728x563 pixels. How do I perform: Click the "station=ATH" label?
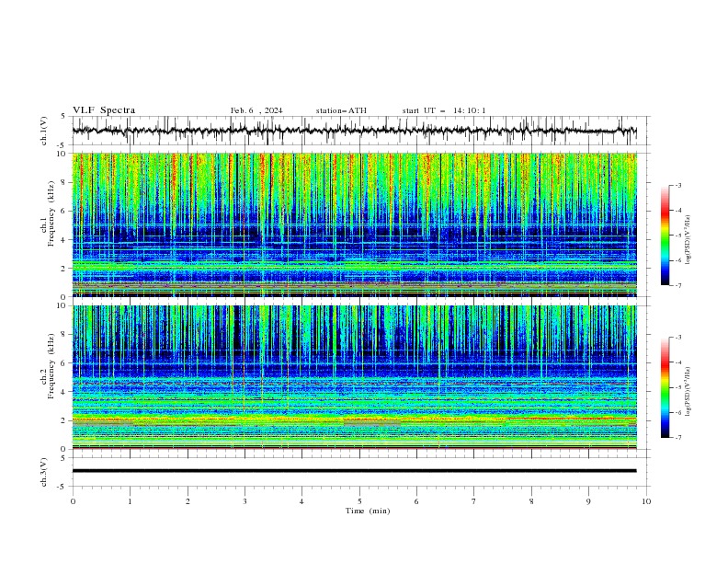pos(341,110)
